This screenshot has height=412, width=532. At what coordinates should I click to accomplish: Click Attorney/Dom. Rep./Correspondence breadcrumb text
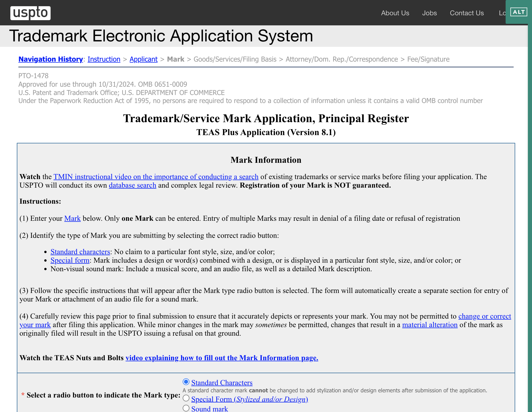342,59
